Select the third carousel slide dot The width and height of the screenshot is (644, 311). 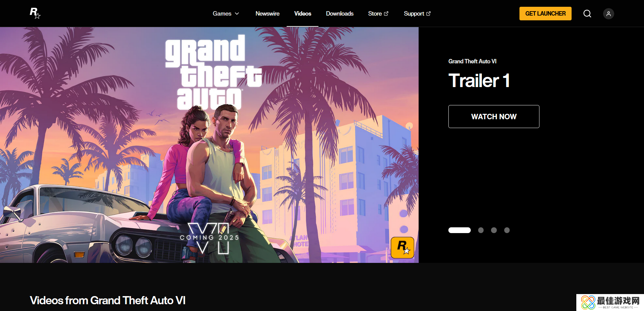[x=494, y=230]
